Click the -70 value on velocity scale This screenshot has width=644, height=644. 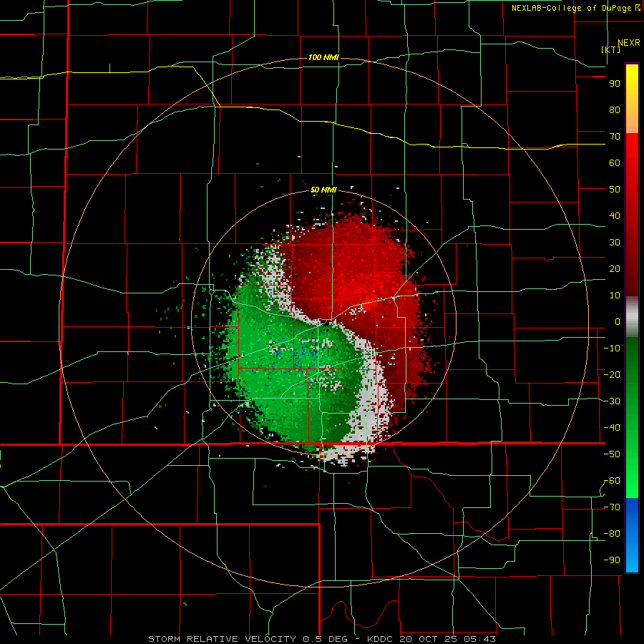pos(612,507)
